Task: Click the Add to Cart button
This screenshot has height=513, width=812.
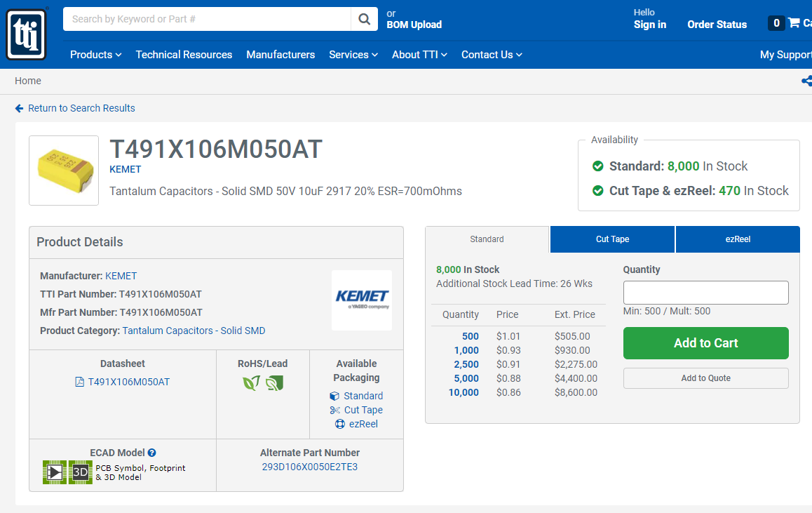Action: (706, 343)
